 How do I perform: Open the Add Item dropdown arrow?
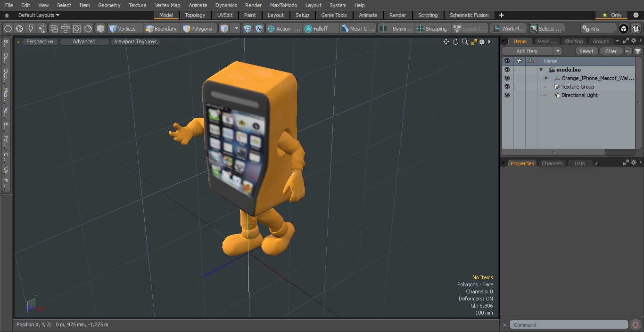tap(558, 51)
